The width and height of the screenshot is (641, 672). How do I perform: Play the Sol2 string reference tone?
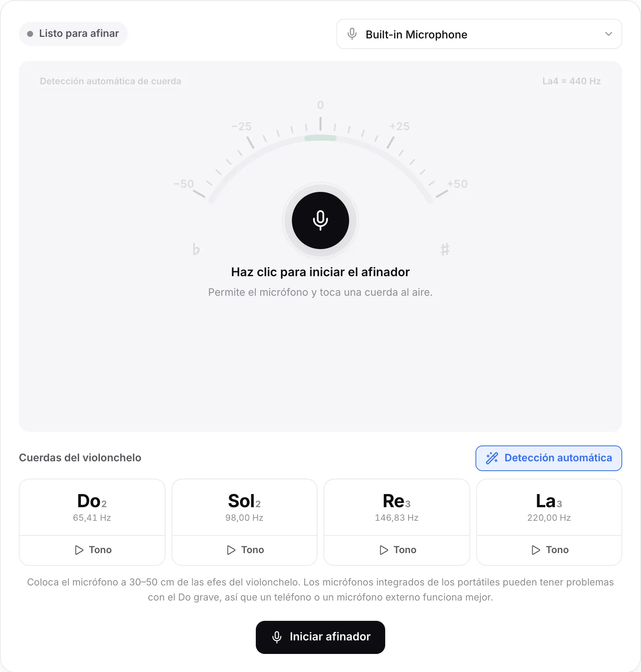(245, 550)
